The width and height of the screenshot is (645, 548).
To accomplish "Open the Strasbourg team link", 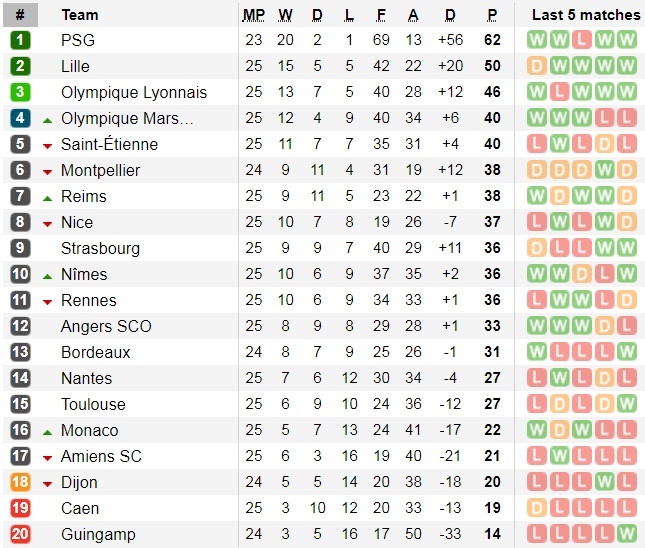I will click(100, 248).
